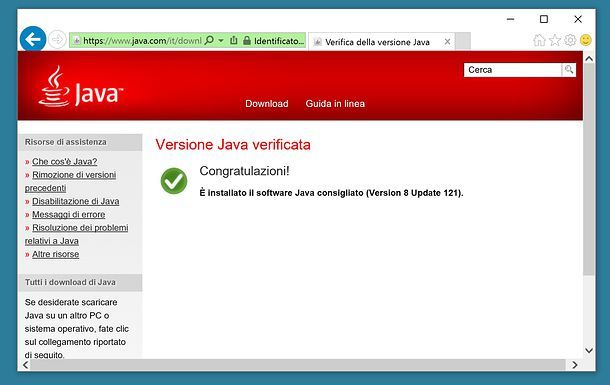The image size is (610, 385).
Task: Click the vertical scrollbar up arrow
Action: [589, 59]
